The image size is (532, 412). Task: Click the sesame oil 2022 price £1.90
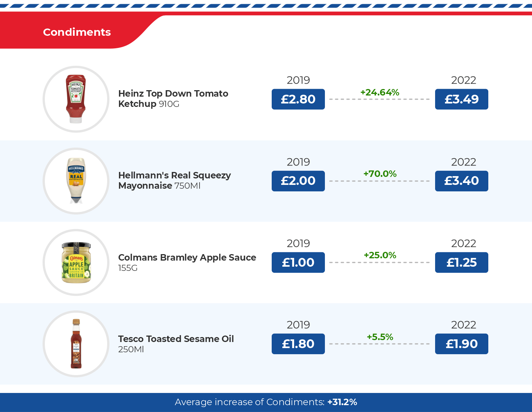pos(461,344)
